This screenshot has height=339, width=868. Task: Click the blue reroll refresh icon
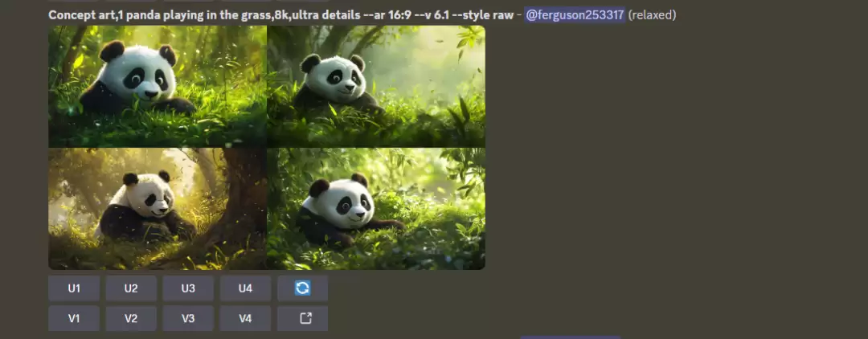302,288
